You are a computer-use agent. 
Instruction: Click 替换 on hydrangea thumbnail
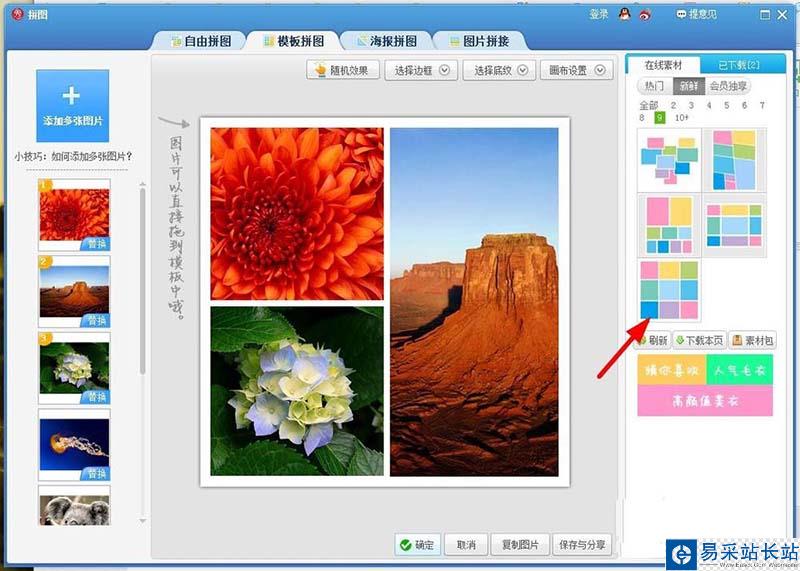coord(96,397)
